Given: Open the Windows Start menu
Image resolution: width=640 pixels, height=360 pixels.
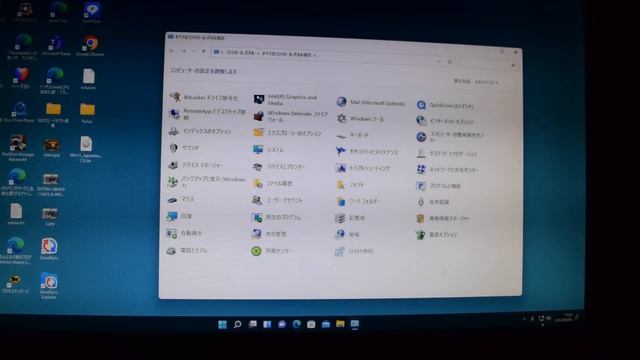Looking at the screenshot, I should [x=222, y=324].
